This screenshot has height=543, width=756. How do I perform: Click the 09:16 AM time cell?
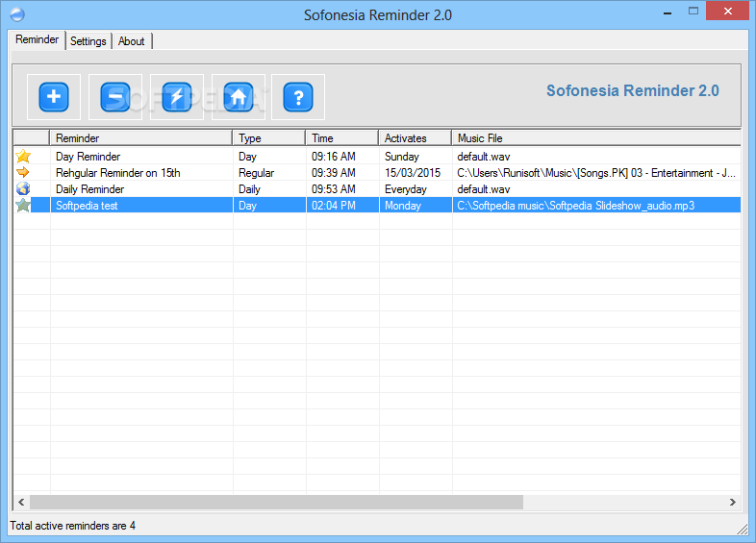click(x=333, y=157)
